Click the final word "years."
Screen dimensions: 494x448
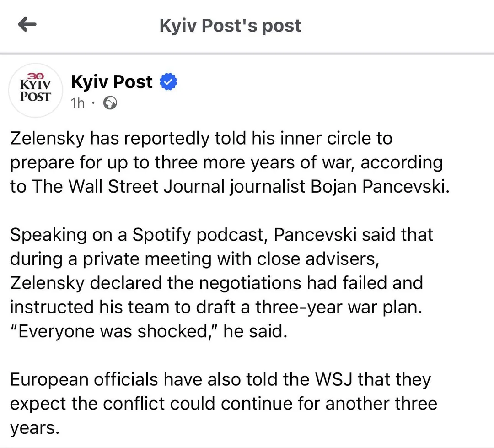[x=35, y=428]
